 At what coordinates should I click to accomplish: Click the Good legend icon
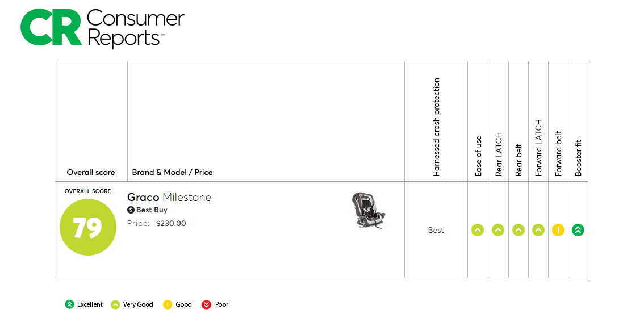pyautogui.click(x=168, y=304)
